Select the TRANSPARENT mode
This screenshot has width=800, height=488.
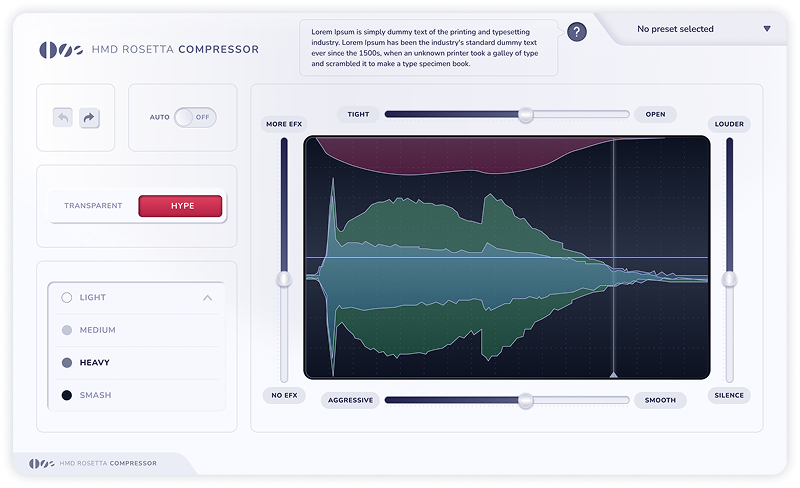pyautogui.click(x=93, y=206)
